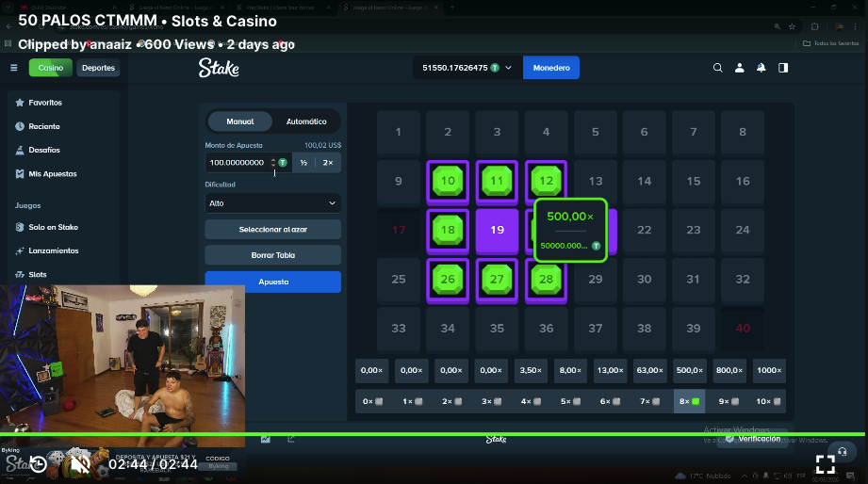The width and height of the screenshot is (868, 484).
Task: Unmute the video via the speaker icon
Action: click(x=80, y=464)
